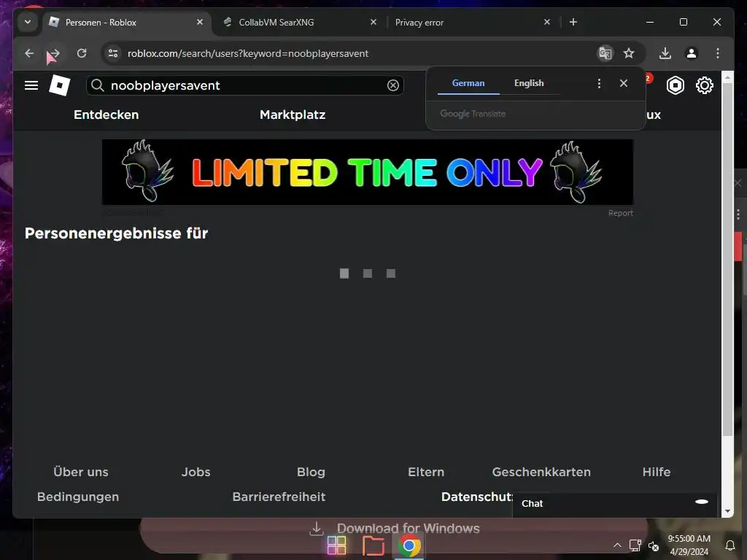
Task: Open Entdecken in Roblox navigation
Action: (107, 114)
